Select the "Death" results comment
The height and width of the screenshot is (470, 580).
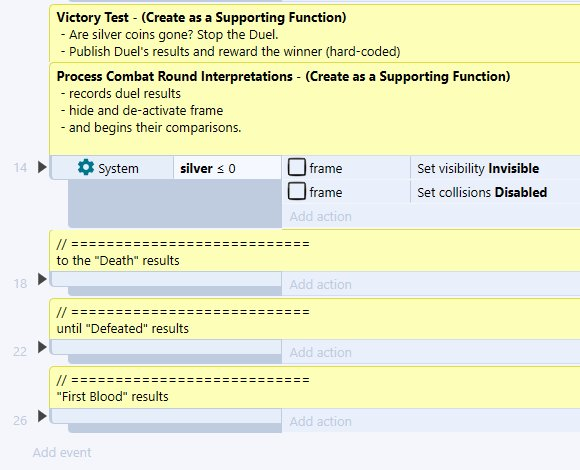pos(315,251)
